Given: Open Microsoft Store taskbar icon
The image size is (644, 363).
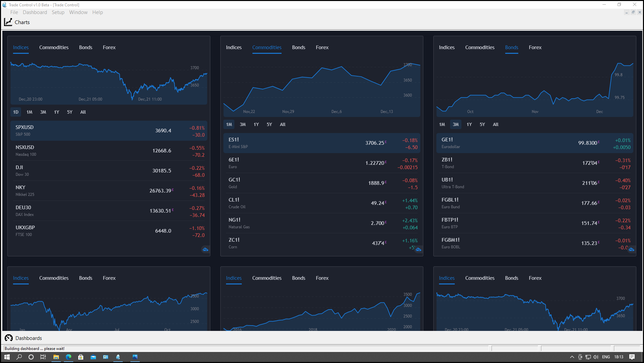Looking at the screenshot, I should pos(81,357).
